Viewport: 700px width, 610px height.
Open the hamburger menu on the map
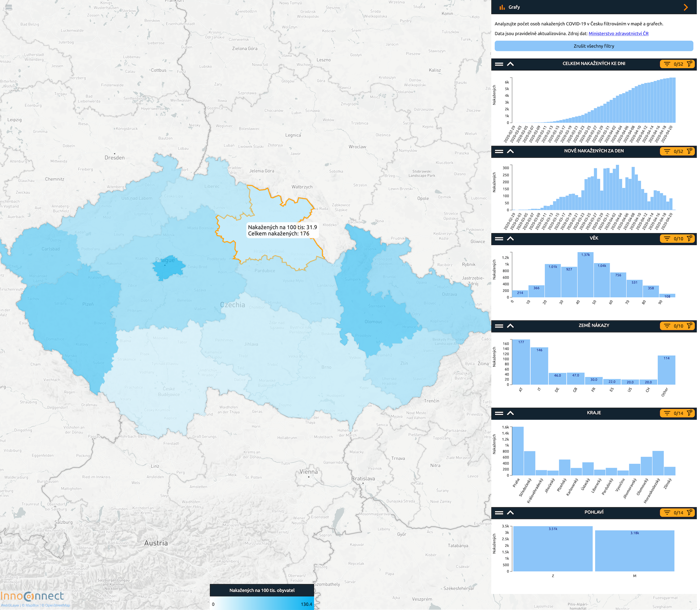click(8, 7)
